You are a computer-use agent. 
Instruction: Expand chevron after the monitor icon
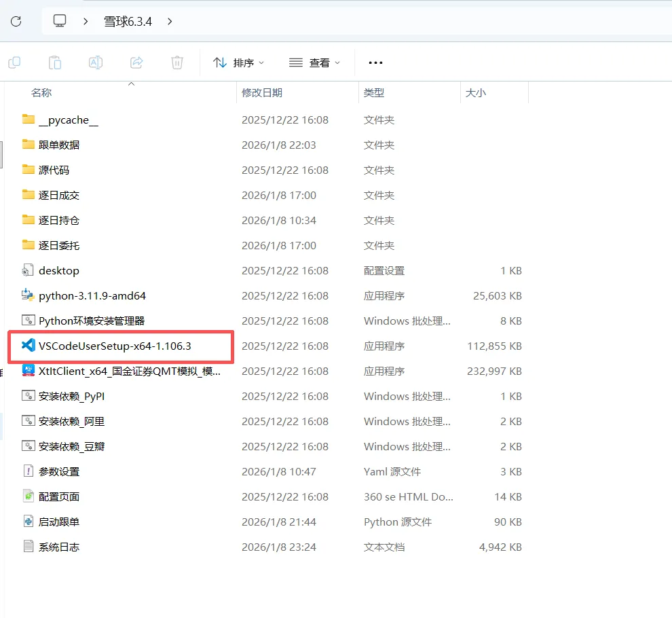point(86,21)
